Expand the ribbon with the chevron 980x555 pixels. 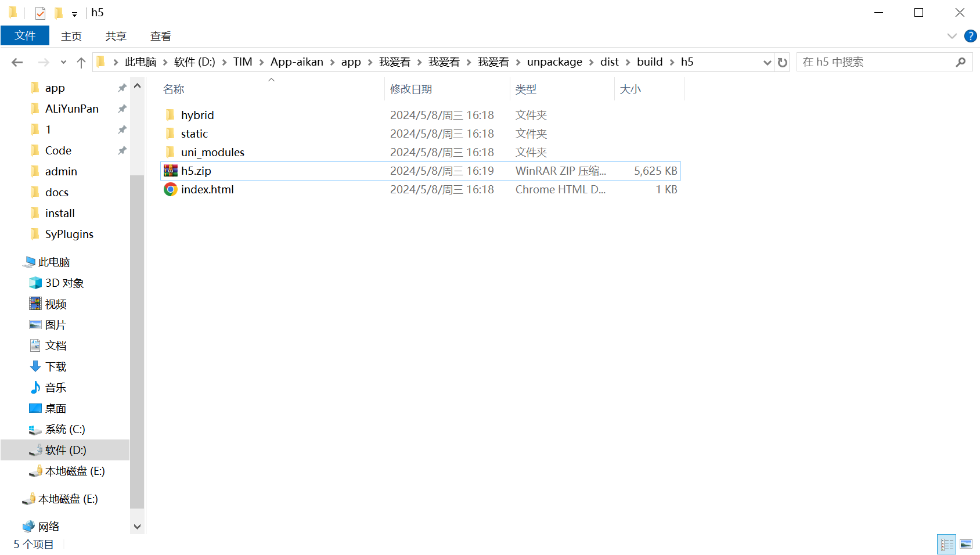tap(952, 36)
